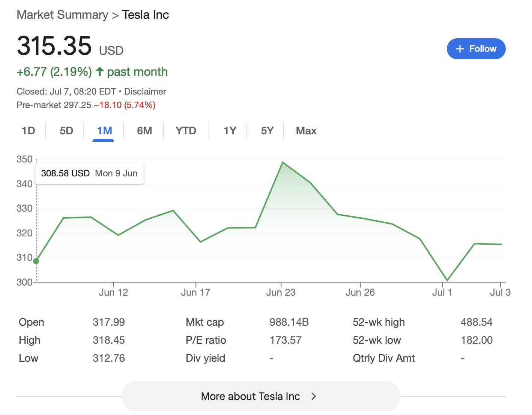
Task: Click the Jun 17 axis label
Action: tap(195, 292)
